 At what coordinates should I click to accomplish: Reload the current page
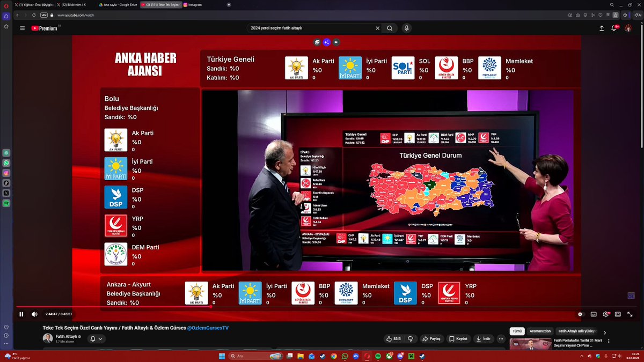35,16
